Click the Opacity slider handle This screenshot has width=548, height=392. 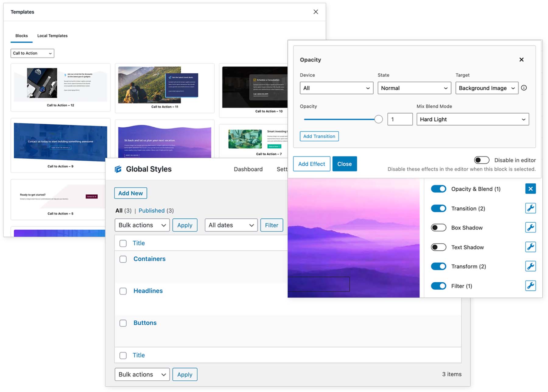(378, 119)
